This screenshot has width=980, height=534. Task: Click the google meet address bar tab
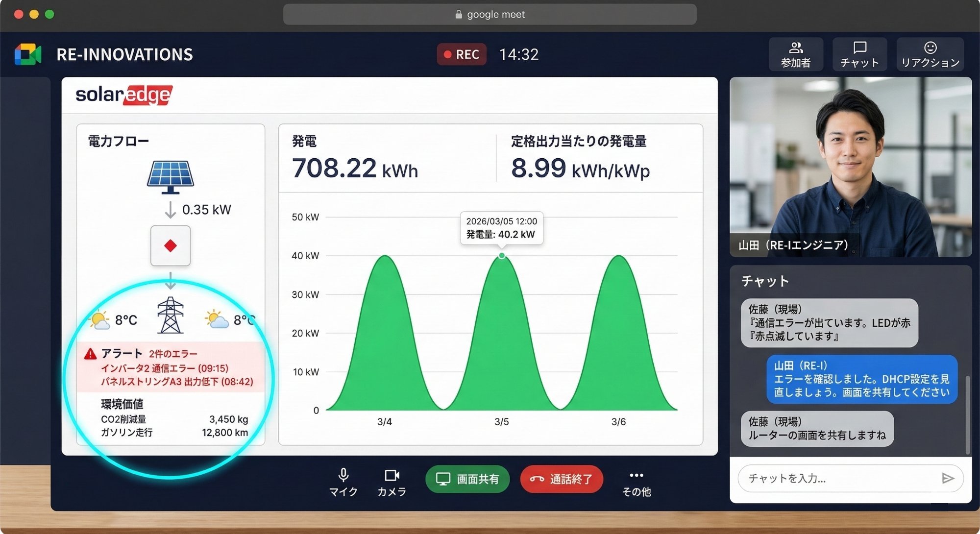click(490, 14)
